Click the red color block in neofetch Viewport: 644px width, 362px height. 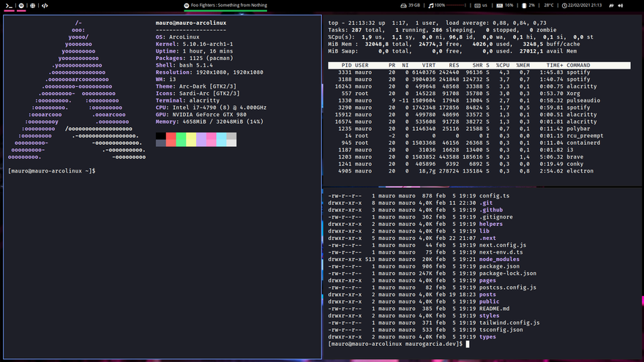click(171, 137)
